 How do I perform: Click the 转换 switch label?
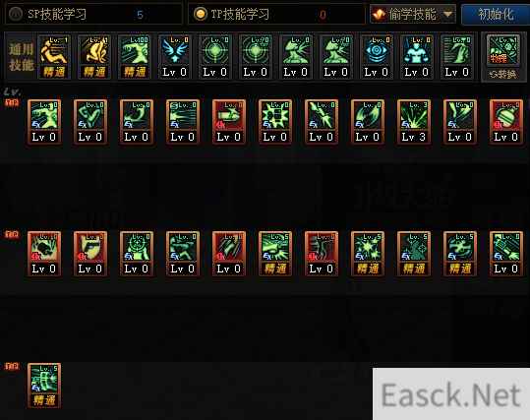[502, 74]
